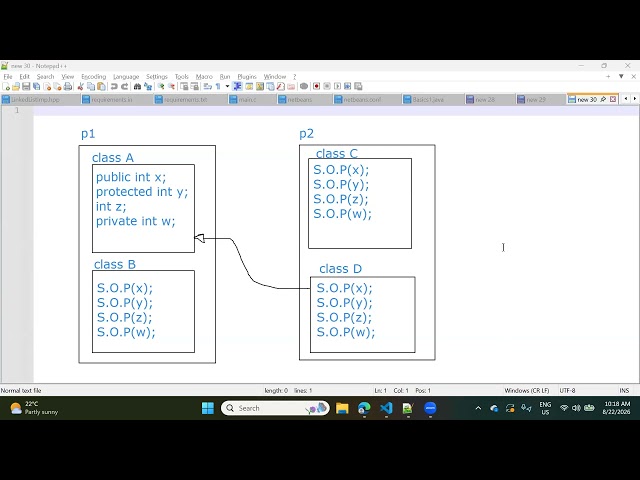
Task: Open Visual Studio Code from taskbar
Action: (x=386, y=408)
